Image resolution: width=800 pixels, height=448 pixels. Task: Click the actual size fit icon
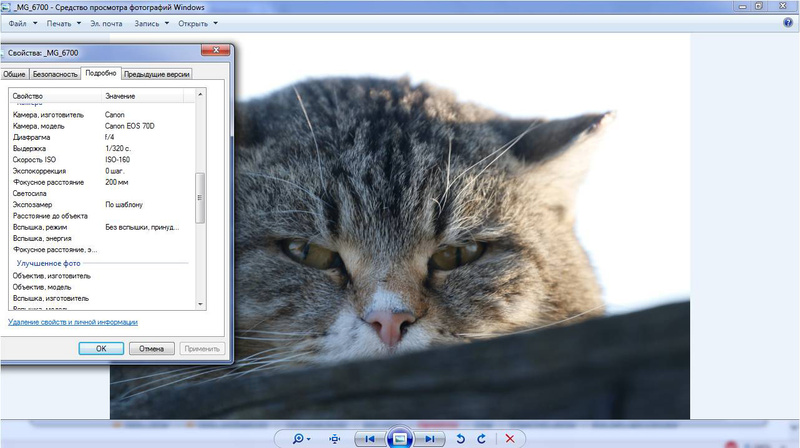click(x=335, y=439)
